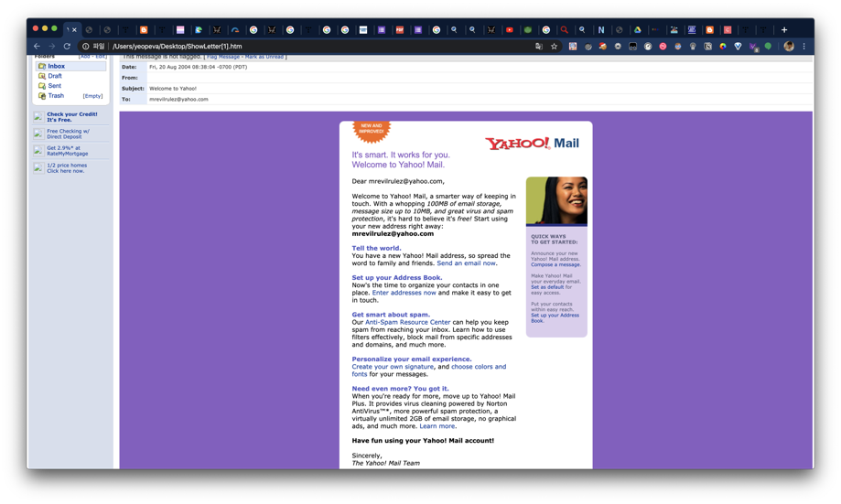Click broken image beside Free Checking ad
The height and width of the screenshot is (504, 841).
38,134
